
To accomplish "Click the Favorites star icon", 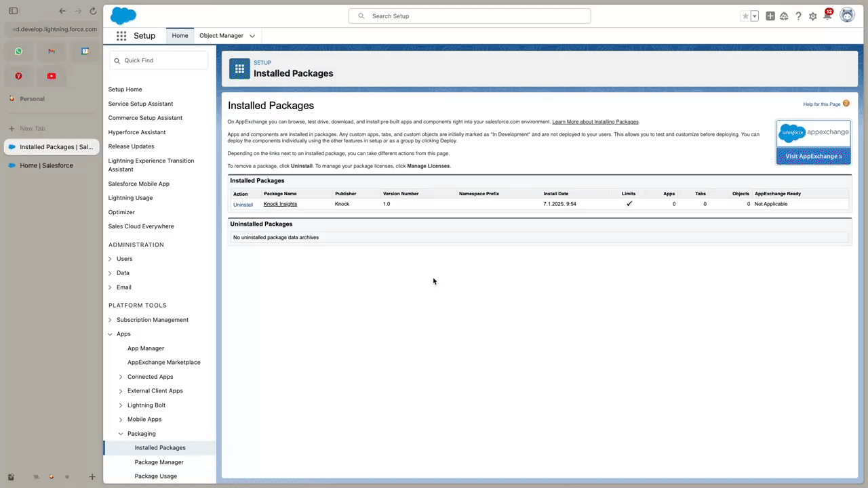I will coord(745,16).
